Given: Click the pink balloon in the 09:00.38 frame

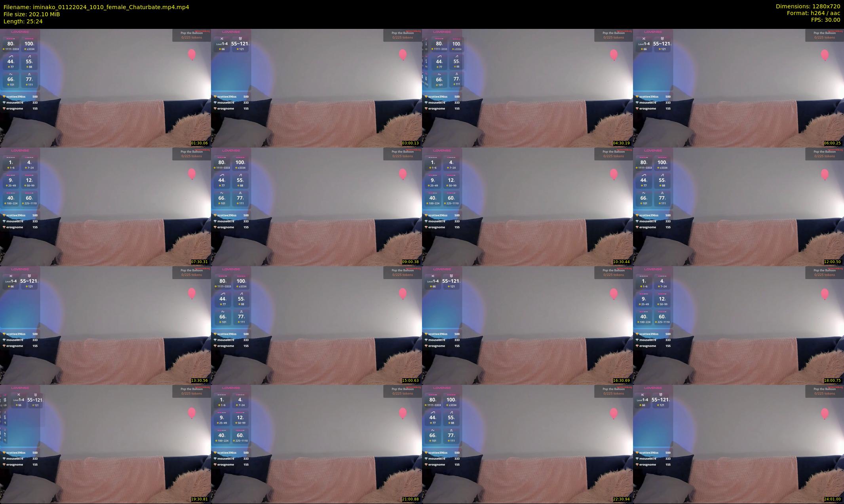Looking at the screenshot, I should tap(403, 174).
